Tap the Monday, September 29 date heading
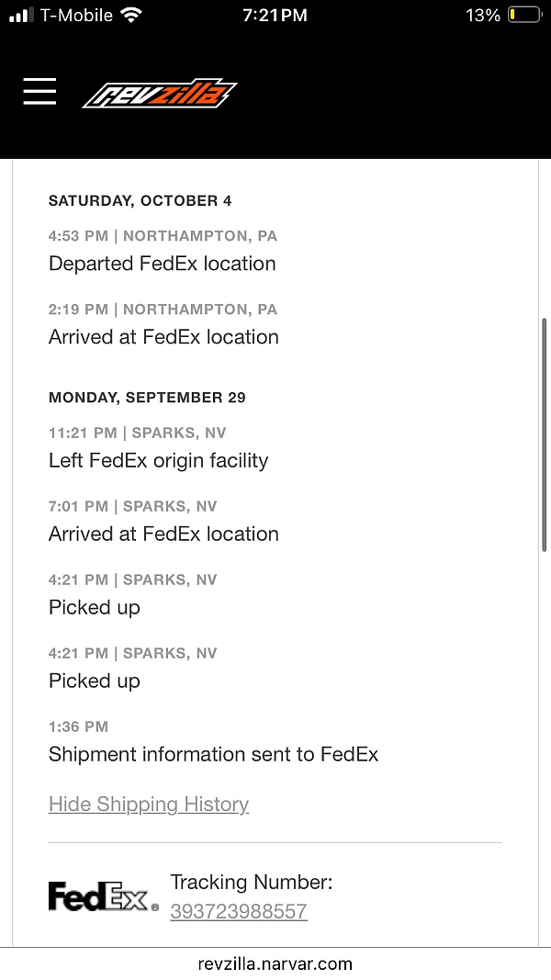551x980 pixels. [x=147, y=398]
